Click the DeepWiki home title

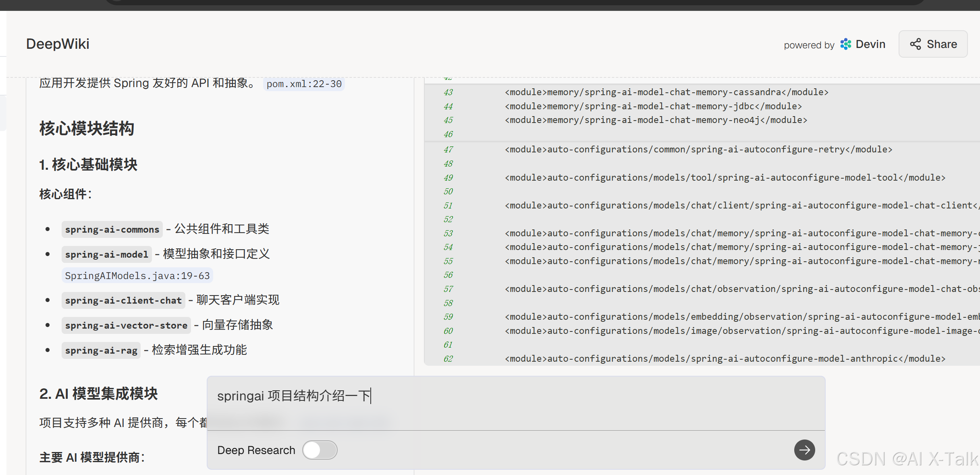pyautogui.click(x=58, y=44)
